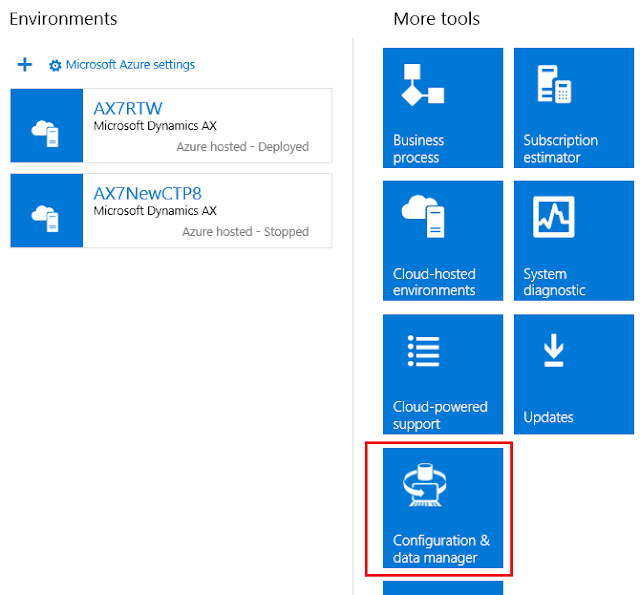This screenshot has width=640, height=595.
Task: Open Configuration & data manager tile label
Action: pyautogui.click(x=441, y=549)
